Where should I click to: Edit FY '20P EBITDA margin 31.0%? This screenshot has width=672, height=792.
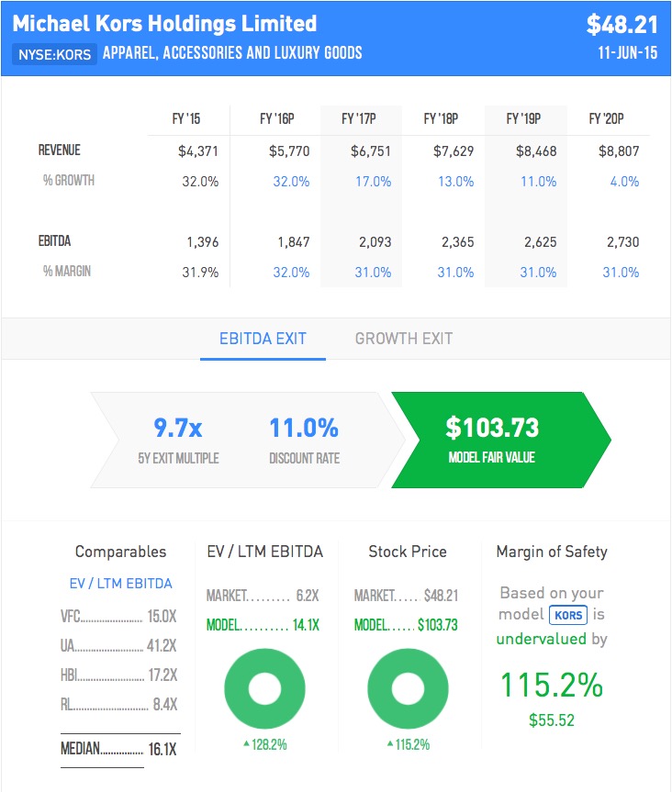621,273
